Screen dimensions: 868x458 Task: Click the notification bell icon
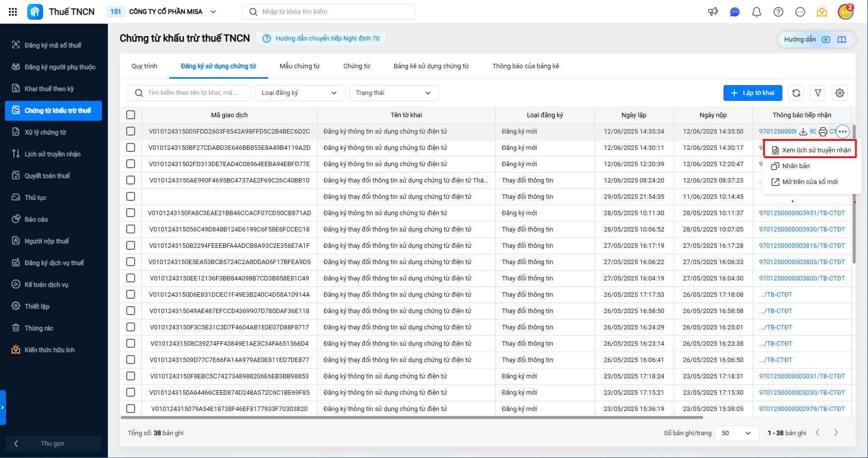756,12
